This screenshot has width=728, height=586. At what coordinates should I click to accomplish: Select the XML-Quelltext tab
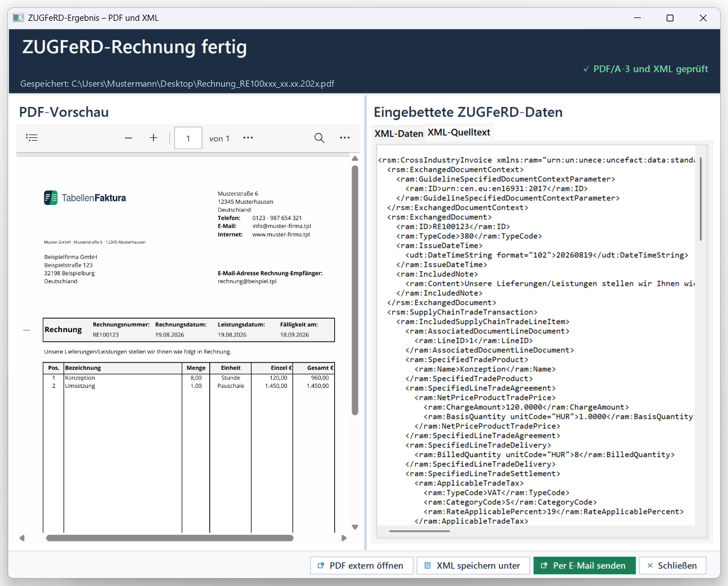(459, 132)
